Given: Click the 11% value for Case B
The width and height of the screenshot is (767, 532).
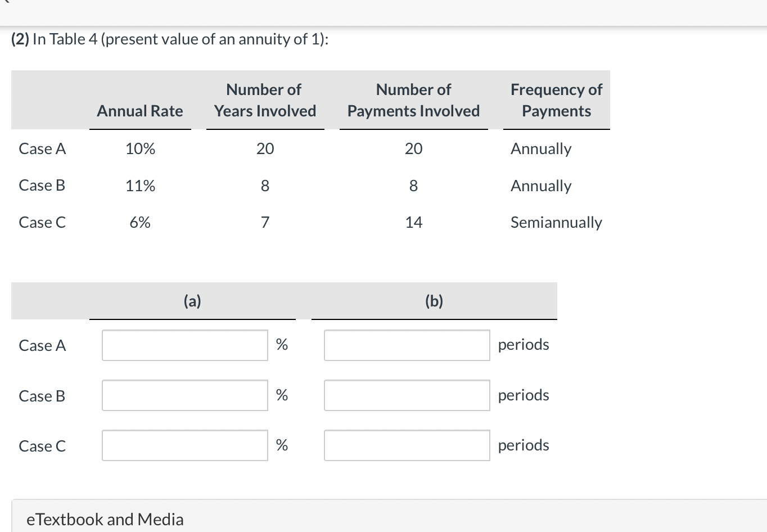Looking at the screenshot, I should (139, 186).
